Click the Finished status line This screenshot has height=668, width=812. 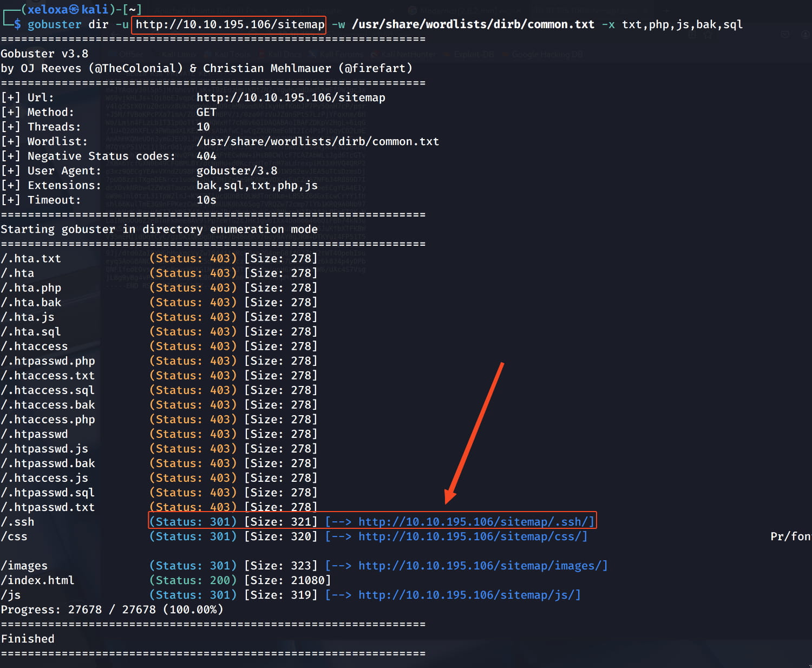(x=28, y=639)
